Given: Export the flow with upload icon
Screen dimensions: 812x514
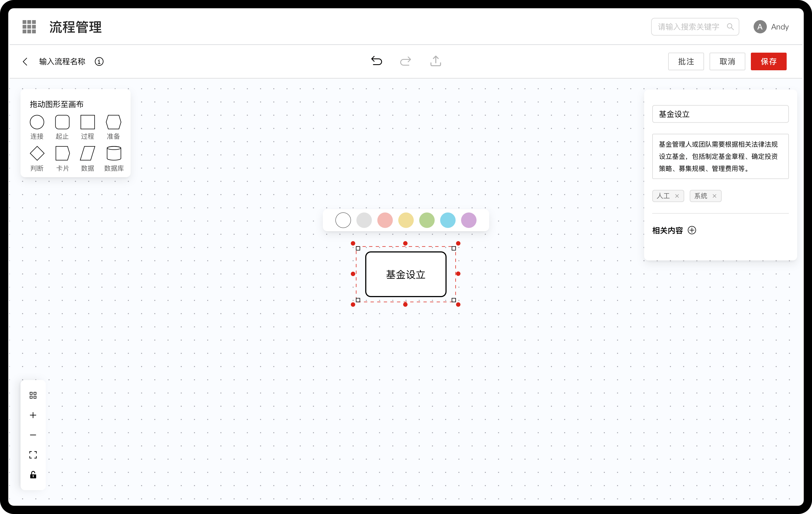Looking at the screenshot, I should point(436,61).
